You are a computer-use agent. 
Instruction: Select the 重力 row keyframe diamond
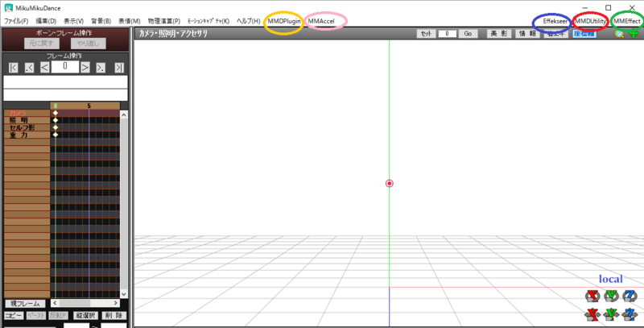click(x=56, y=135)
